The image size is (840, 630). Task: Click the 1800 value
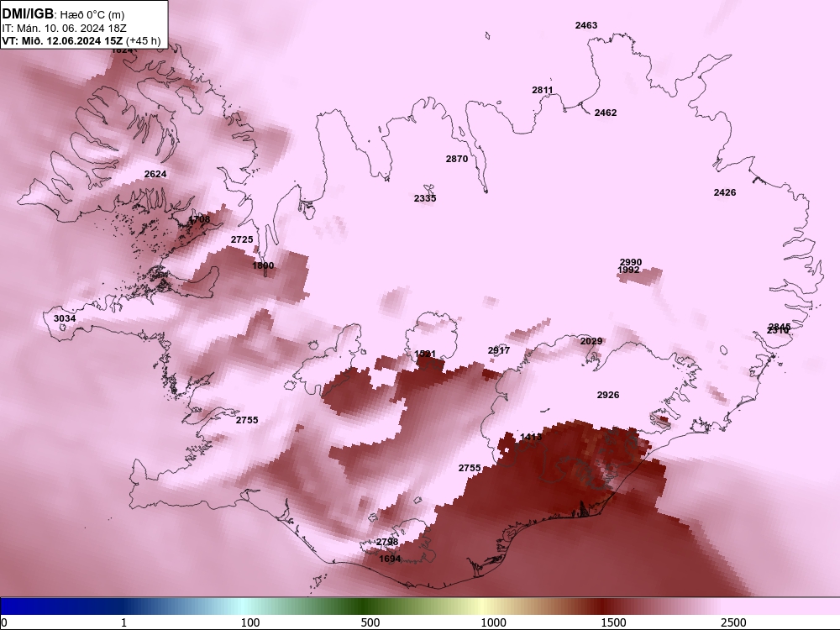click(263, 265)
